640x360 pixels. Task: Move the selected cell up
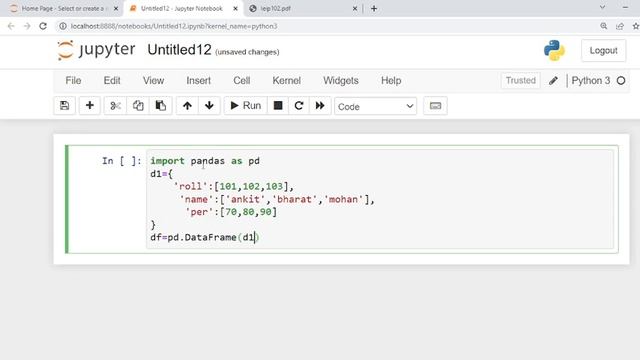click(x=187, y=106)
